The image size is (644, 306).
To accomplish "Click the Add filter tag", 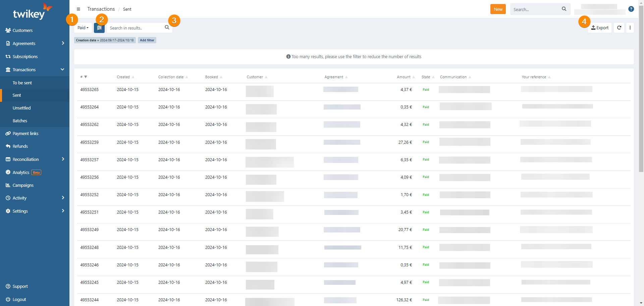I will (147, 40).
